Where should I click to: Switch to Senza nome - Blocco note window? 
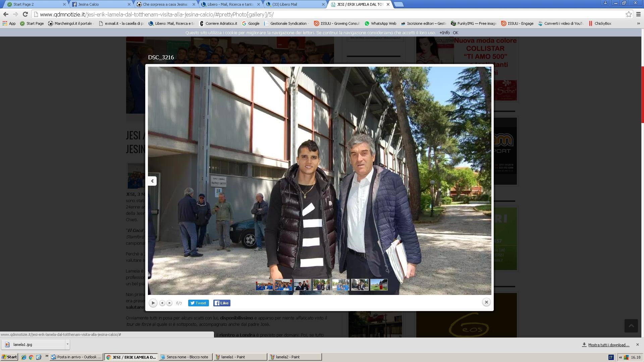(185, 357)
